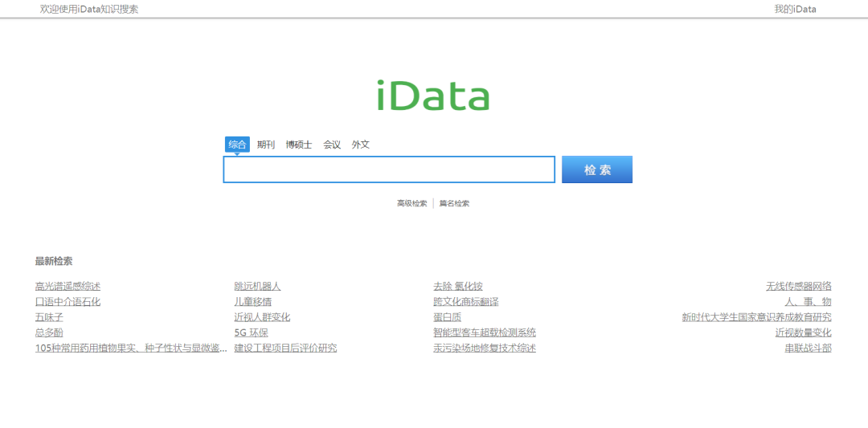Open the 博硕士 search category
868x428 pixels.
pos(299,145)
